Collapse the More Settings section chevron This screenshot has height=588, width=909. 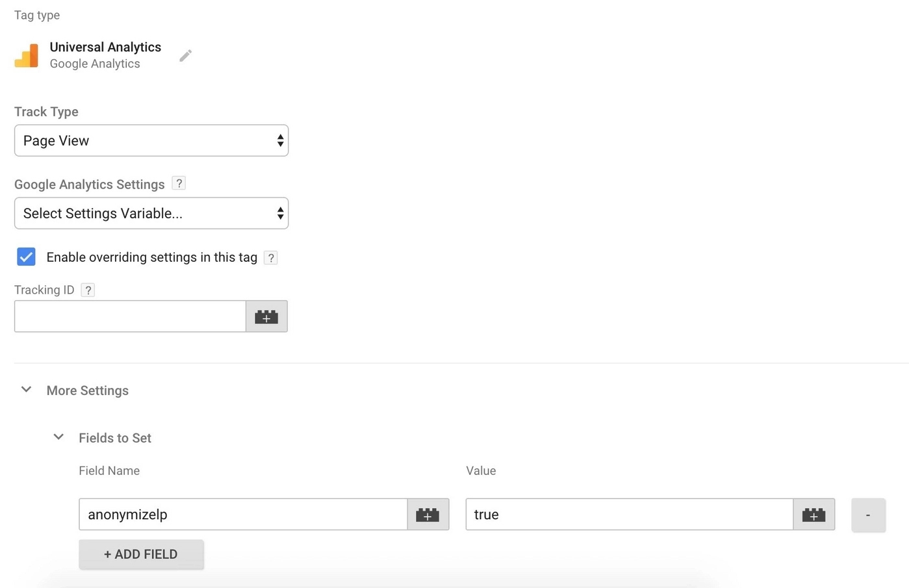click(27, 390)
